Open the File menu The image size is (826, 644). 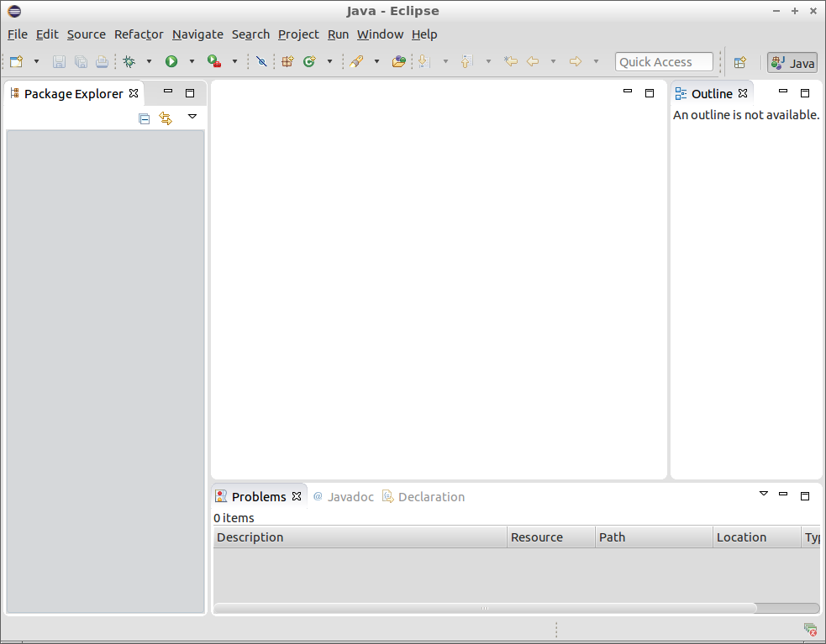point(18,34)
